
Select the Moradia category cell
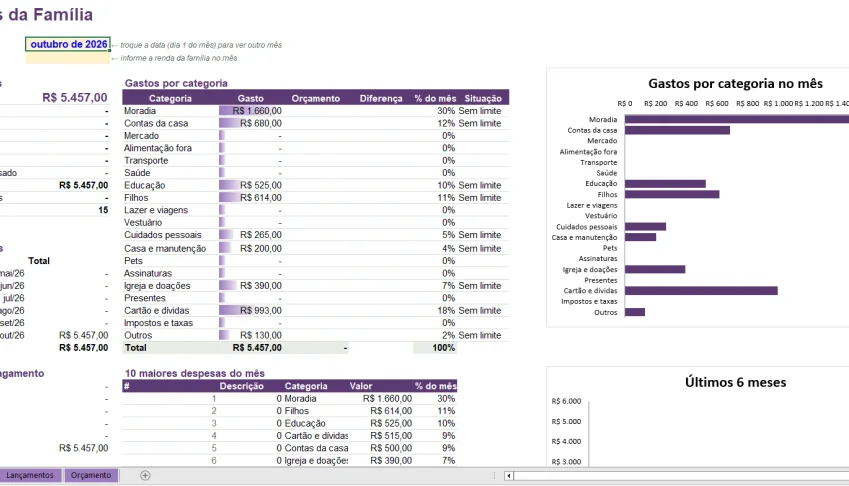coord(171,111)
